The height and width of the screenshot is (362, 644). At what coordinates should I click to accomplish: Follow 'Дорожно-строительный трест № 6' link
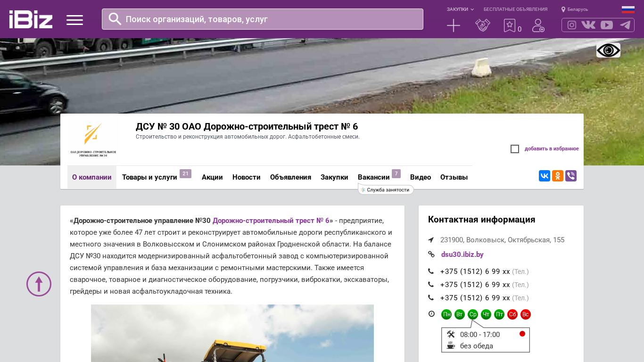[271, 221]
